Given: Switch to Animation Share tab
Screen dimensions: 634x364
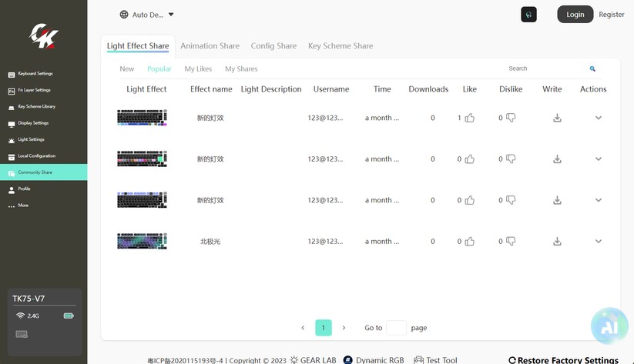Looking at the screenshot, I should coord(210,46).
